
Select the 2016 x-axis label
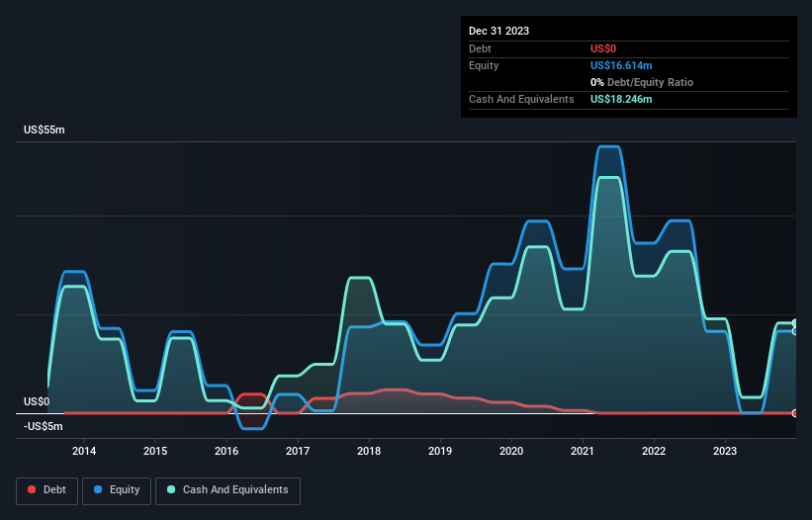[226, 451]
